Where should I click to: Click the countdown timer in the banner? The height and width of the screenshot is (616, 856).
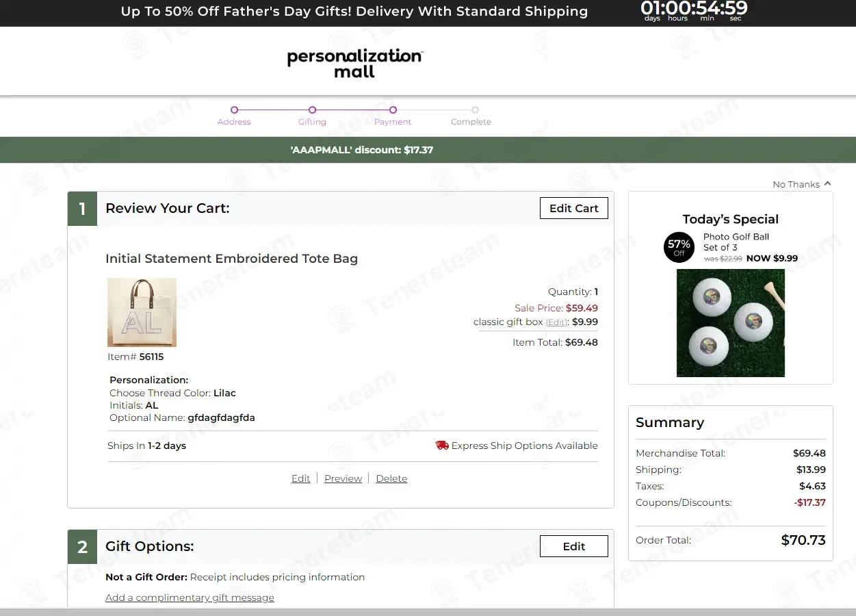694,10
